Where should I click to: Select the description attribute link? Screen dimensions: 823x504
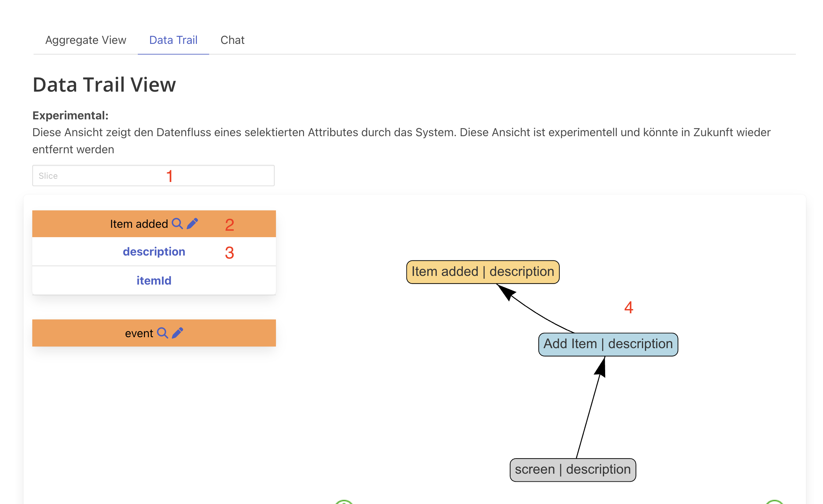[x=154, y=251]
